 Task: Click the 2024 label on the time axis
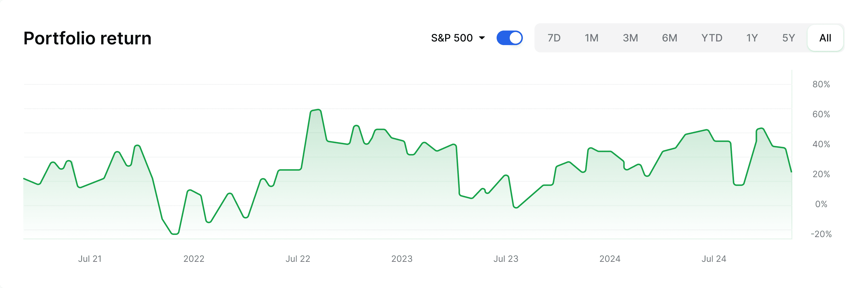click(609, 259)
